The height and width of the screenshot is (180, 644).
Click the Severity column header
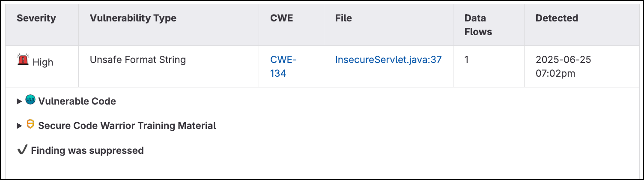point(36,18)
